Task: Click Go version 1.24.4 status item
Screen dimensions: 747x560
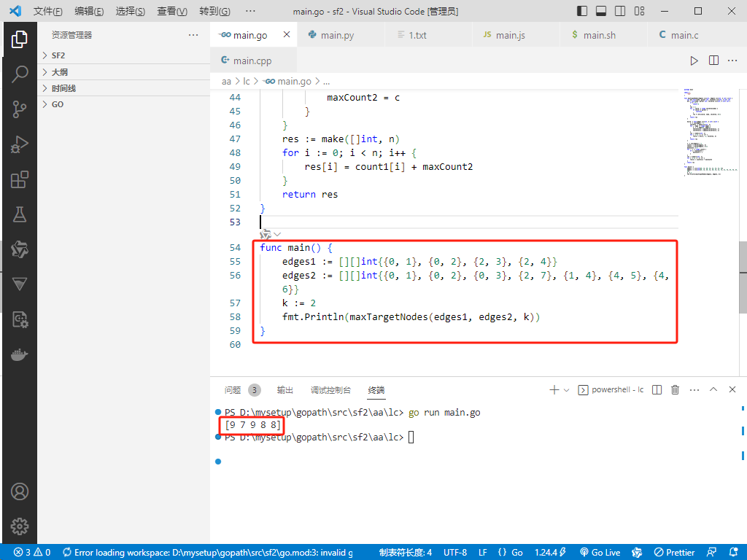Action: (x=550, y=553)
